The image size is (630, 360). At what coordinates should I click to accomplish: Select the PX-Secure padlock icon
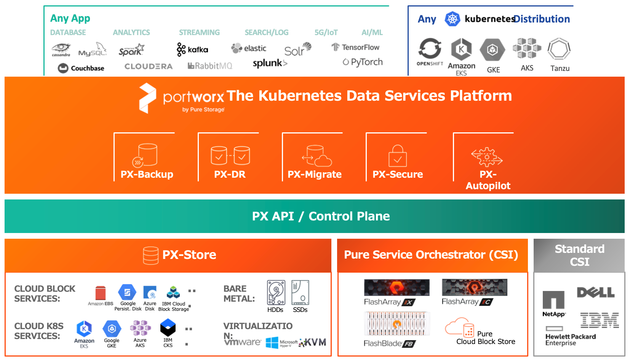click(398, 155)
